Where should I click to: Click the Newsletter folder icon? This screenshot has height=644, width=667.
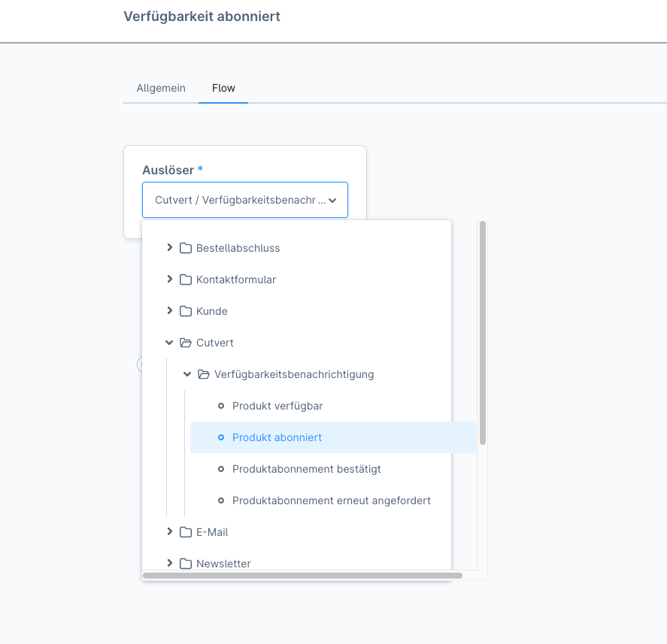186,564
